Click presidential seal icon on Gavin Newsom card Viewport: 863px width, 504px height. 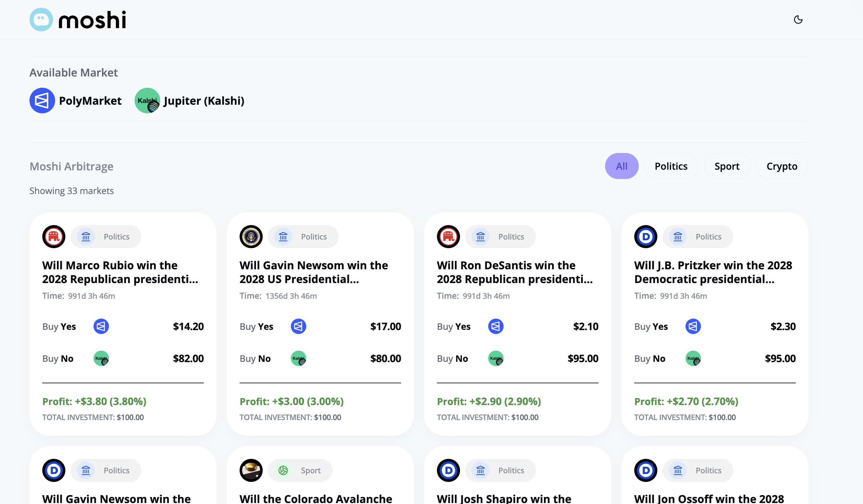(251, 237)
